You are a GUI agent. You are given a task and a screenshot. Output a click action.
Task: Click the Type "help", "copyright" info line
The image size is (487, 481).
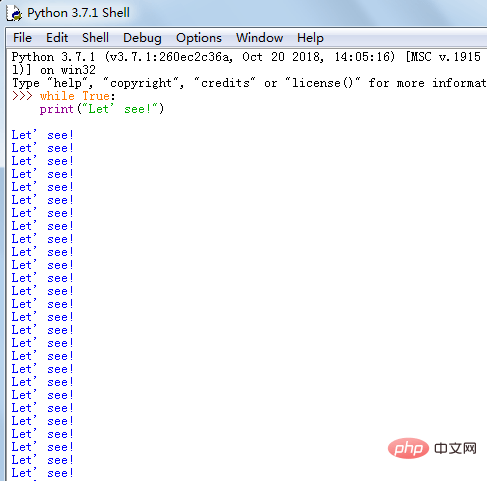[x=249, y=83]
